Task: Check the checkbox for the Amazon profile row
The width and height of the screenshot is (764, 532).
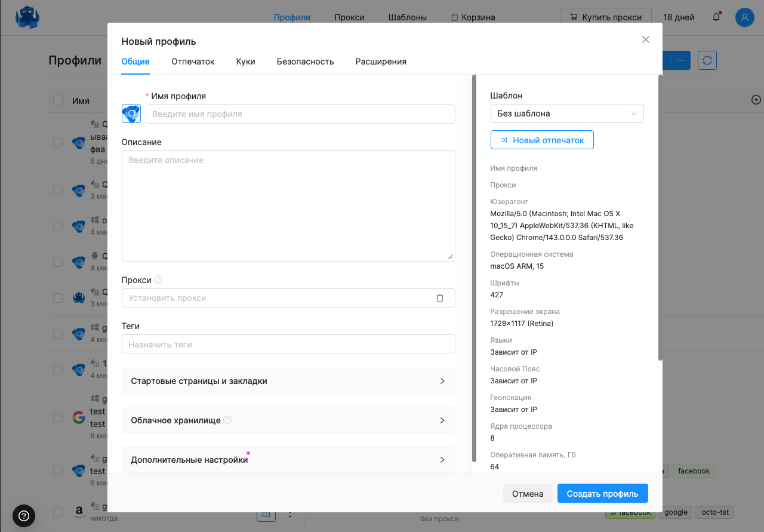Action: tap(58, 512)
